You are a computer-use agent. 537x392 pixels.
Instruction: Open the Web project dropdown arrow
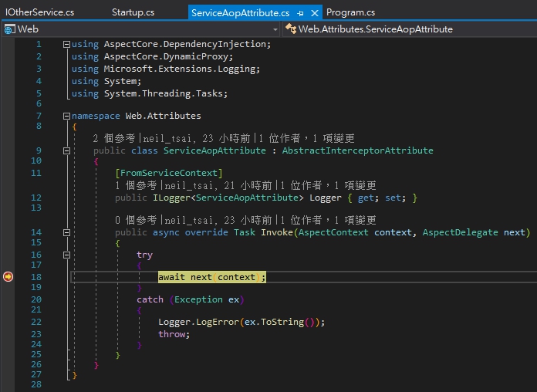coord(275,29)
